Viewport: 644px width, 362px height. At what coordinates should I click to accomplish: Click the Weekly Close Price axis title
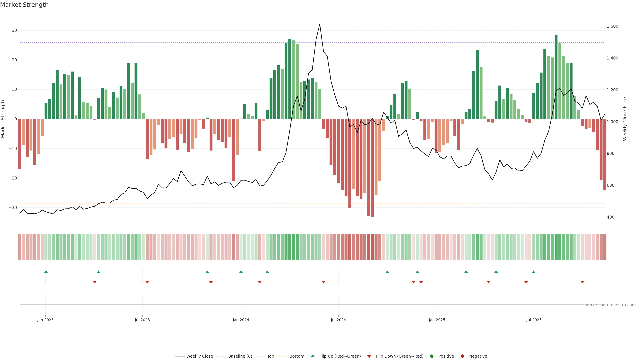point(625,119)
